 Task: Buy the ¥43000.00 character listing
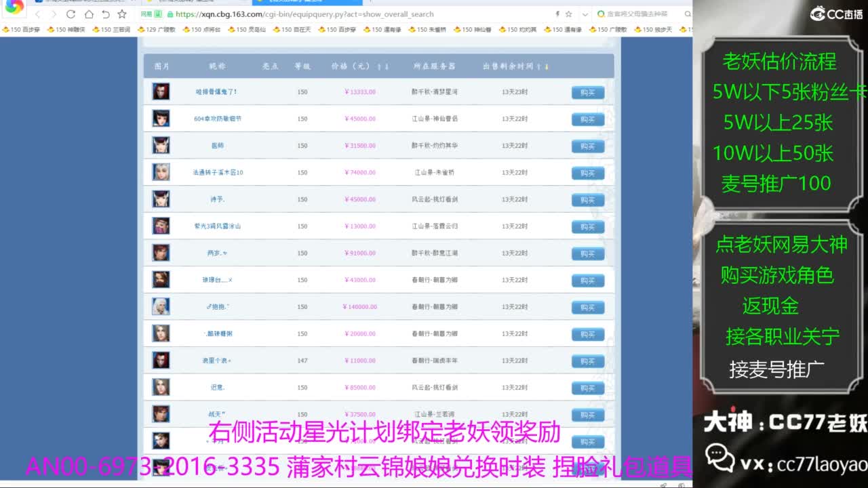pyautogui.click(x=588, y=281)
